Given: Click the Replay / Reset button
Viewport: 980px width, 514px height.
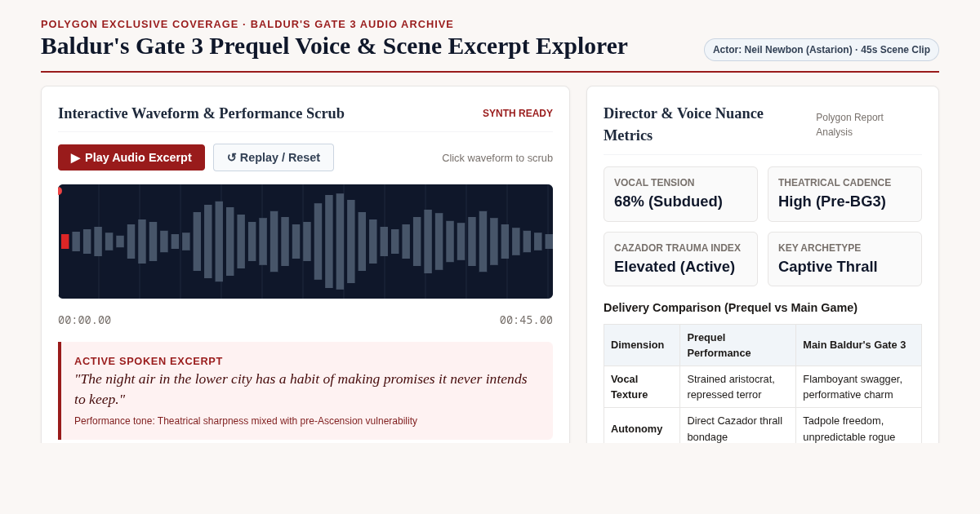Looking at the screenshot, I should click(274, 157).
